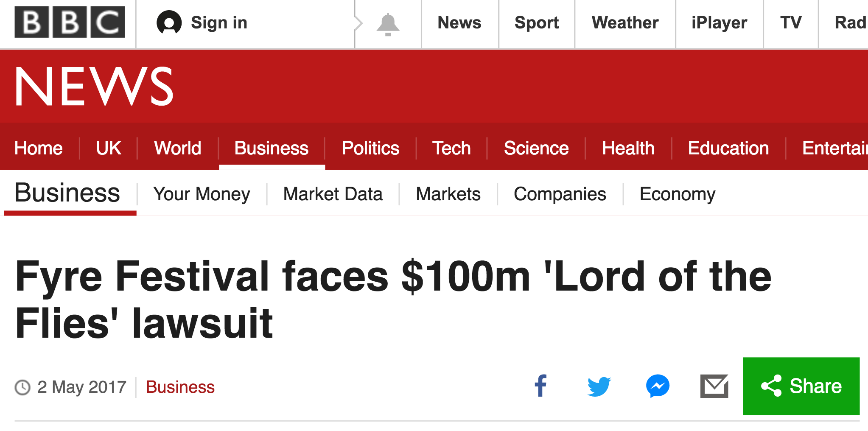The image size is (868, 431).
Task: Open the notifications bell icon
Action: 388,24
